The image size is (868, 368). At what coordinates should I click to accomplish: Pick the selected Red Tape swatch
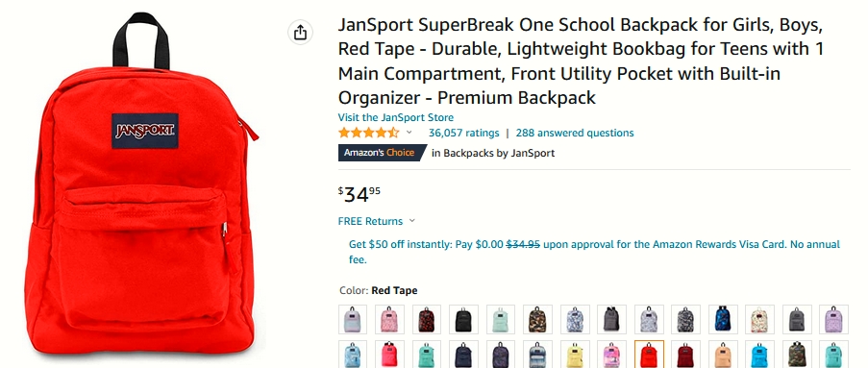click(649, 355)
